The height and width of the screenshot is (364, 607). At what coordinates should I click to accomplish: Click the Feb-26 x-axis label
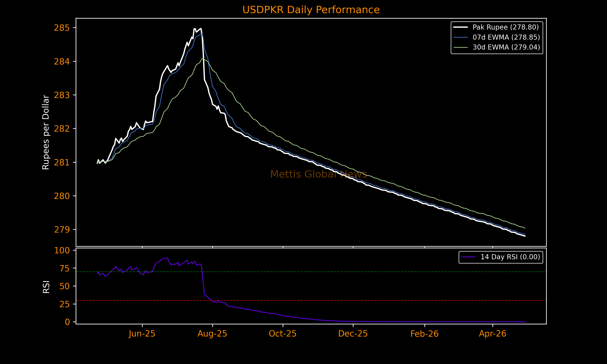tap(424, 334)
